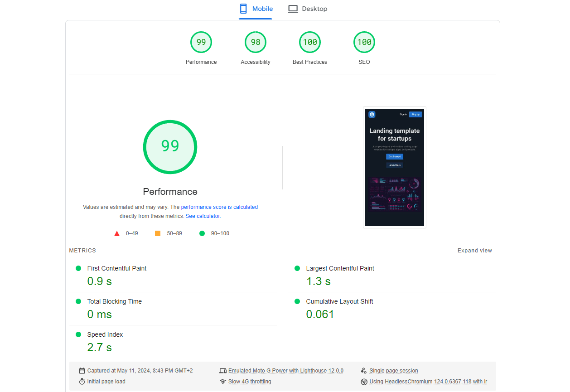
Task: Select the SEO label
Action: click(x=364, y=62)
